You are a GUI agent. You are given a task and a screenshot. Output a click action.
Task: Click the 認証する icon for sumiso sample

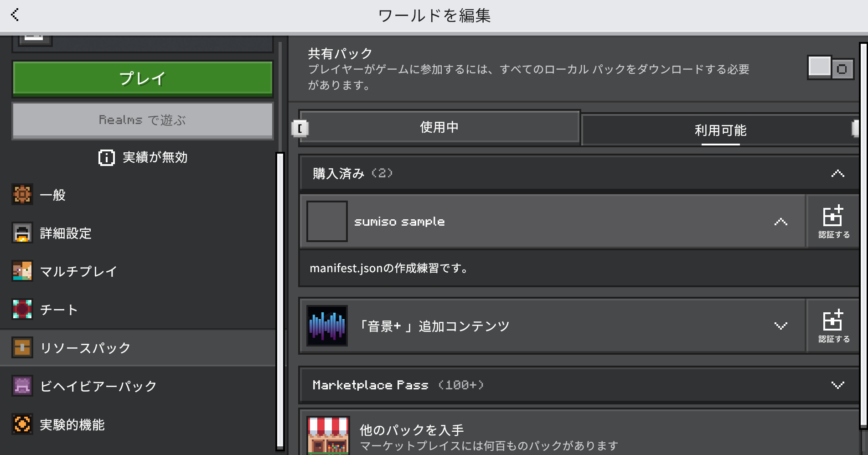833,221
